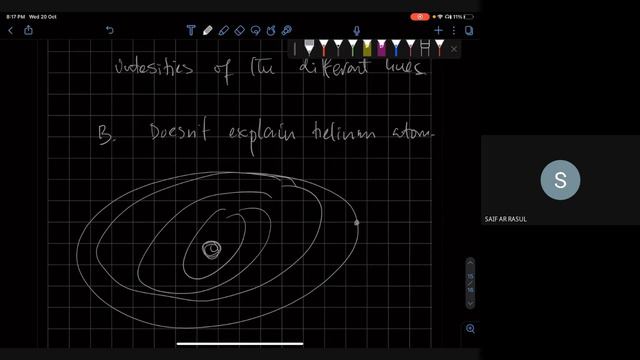Tap the page number indicator
The height and width of the screenshot is (360, 640).
(470, 283)
